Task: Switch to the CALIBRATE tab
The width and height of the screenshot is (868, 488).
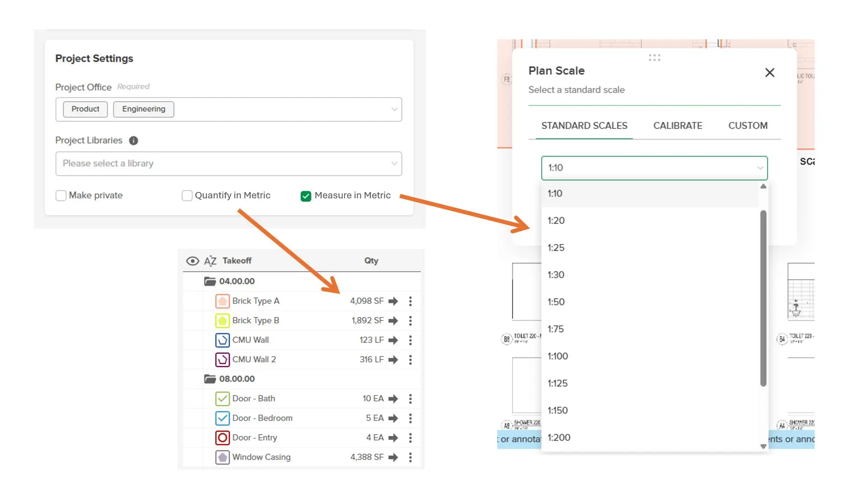Action: pos(677,126)
